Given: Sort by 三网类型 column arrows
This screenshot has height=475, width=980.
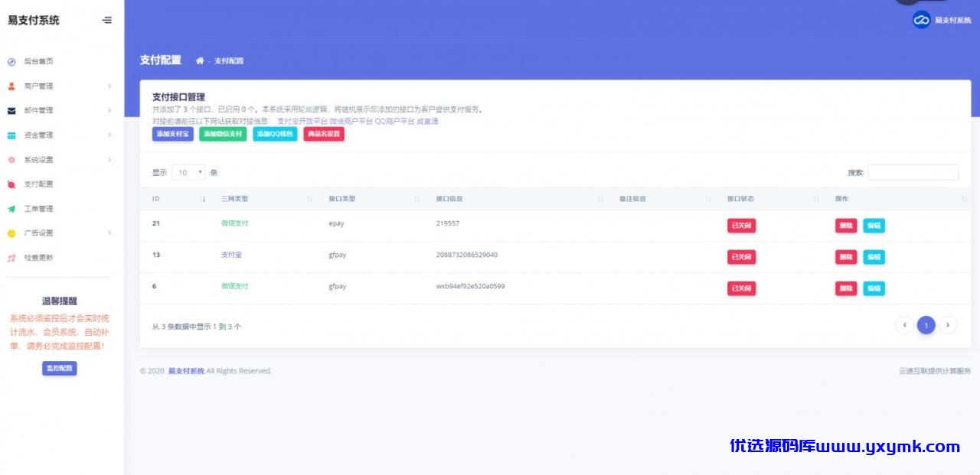Looking at the screenshot, I should point(310,199).
